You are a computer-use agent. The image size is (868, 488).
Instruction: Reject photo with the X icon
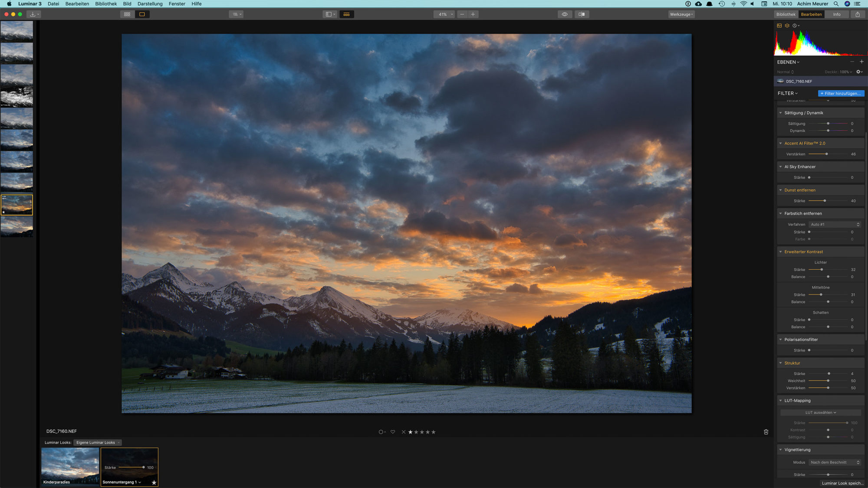tap(404, 432)
